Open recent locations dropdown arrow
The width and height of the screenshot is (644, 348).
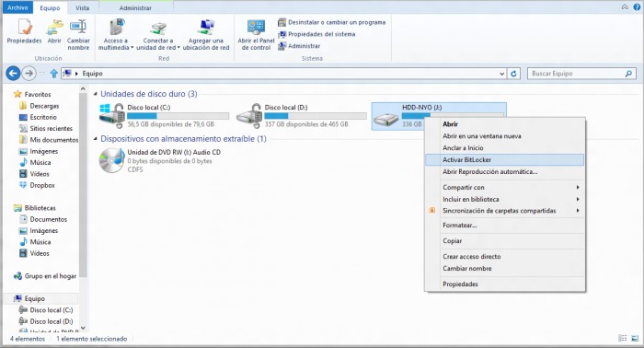pos(42,74)
